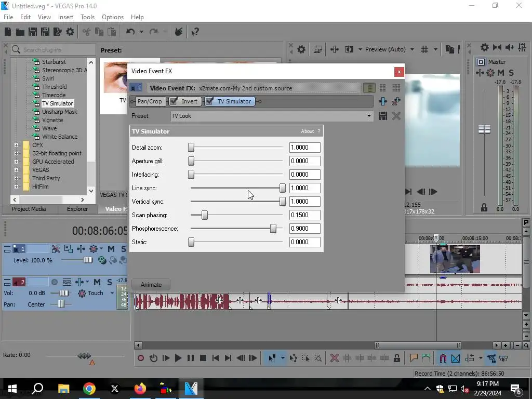The image size is (532, 399).
Task: Open the Options menu
Action: (x=113, y=17)
